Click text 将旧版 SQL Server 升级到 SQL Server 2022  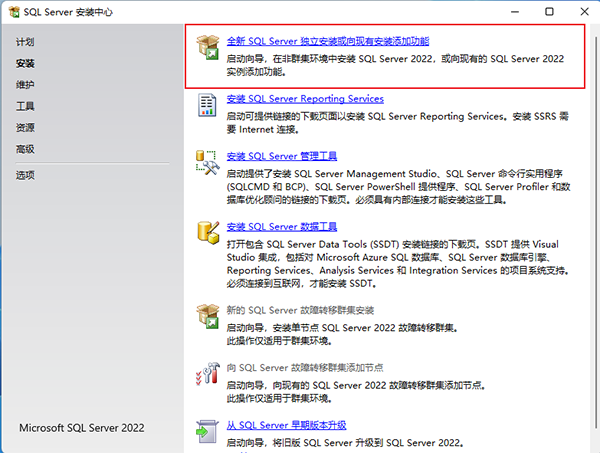pos(368,443)
